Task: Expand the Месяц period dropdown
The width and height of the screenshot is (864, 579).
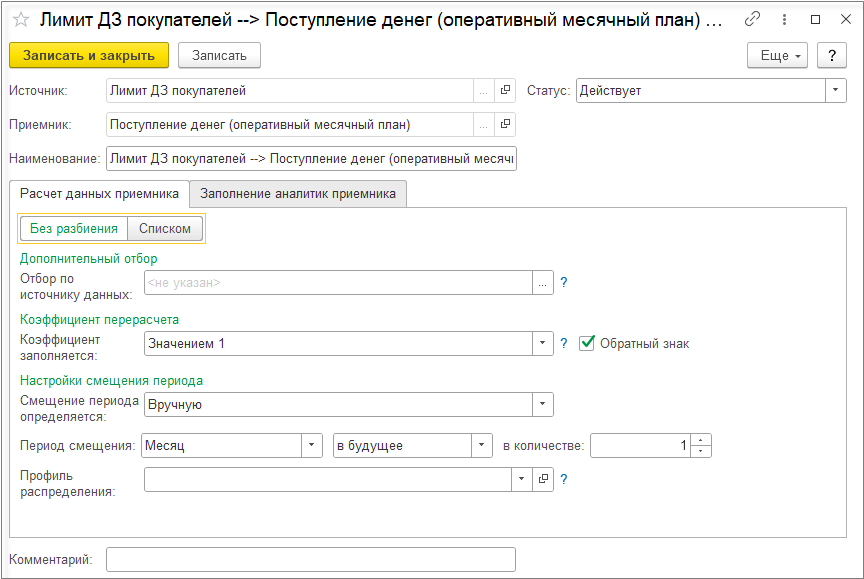Action: [312, 445]
